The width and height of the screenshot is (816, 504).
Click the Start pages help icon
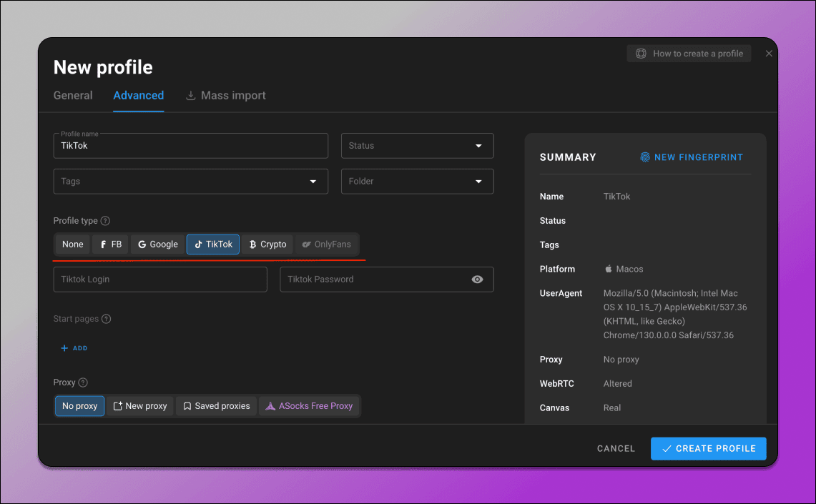coord(106,319)
